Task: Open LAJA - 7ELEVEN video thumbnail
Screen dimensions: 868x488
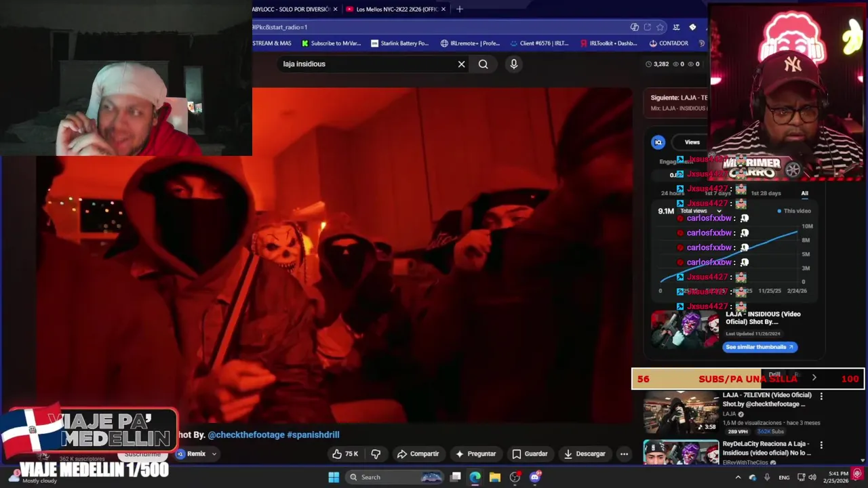Action: click(681, 413)
